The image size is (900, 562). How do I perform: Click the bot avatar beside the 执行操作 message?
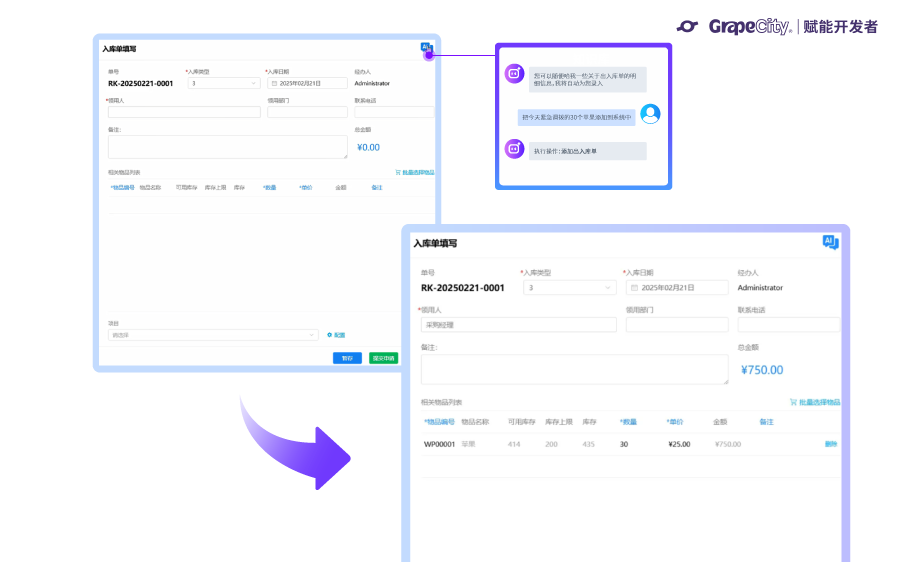tap(514, 149)
